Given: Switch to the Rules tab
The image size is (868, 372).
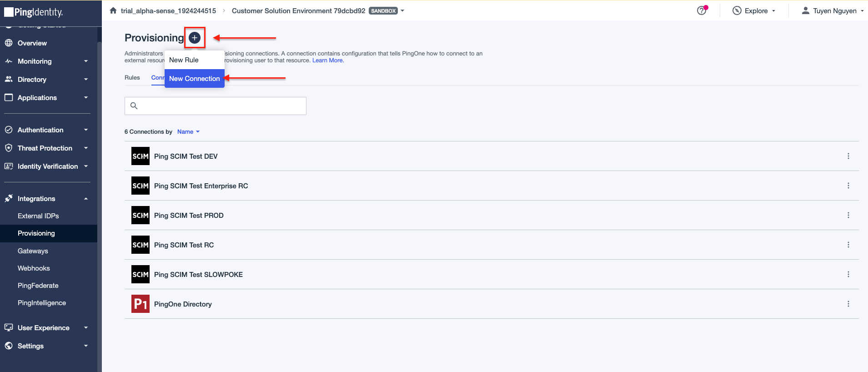Looking at the screenshot, I should [x=132, y=78].
